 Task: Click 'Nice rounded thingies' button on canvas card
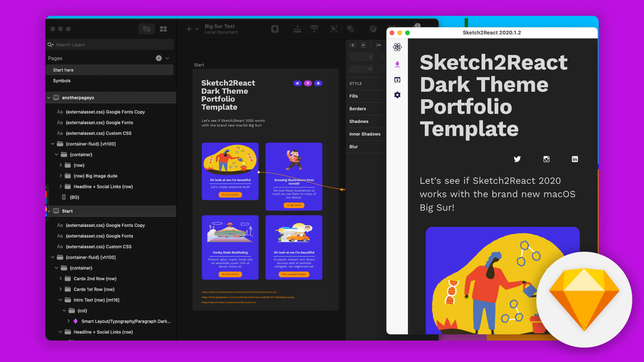point(294,274)
